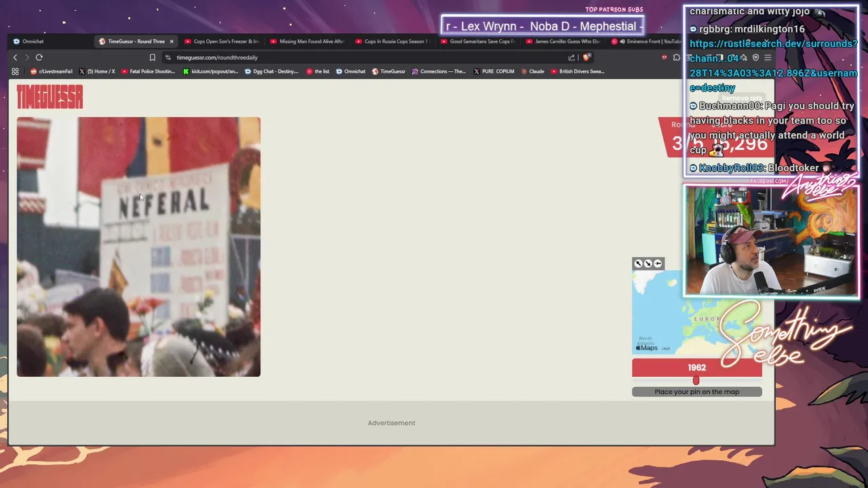Switch to the James Carville tab
Image resolution: width=868 pixels, height=488 pixels.
(x=563, y=41)
